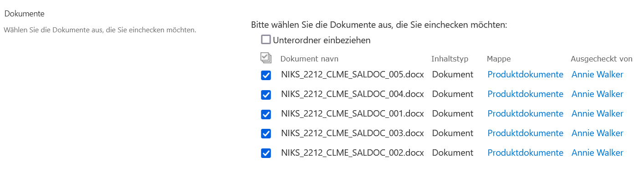Open Annie Walker profile in SALDOC_001 row
The width and height of the screenshot is (644, 173).
(597, 114)
